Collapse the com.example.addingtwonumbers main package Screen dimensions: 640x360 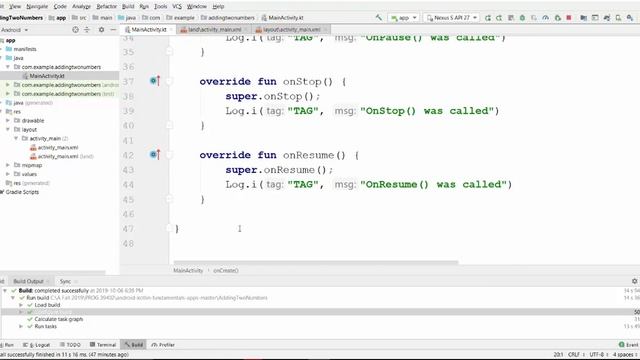8,67
